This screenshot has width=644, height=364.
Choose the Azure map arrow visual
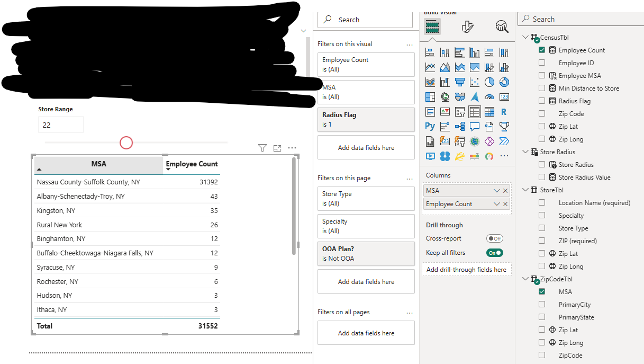474,97
